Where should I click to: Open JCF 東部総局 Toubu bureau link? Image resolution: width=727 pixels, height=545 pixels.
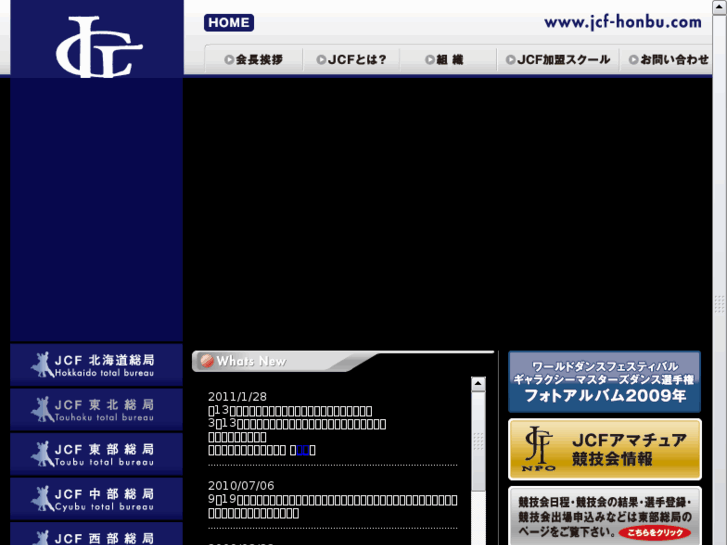click(x=96, y=454)
